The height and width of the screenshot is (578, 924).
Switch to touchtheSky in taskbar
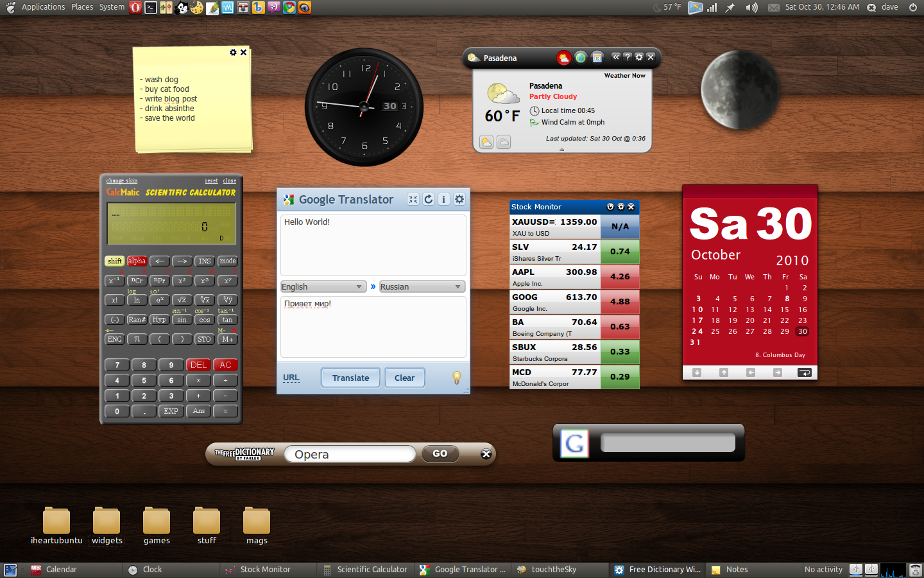click(560, 570)
